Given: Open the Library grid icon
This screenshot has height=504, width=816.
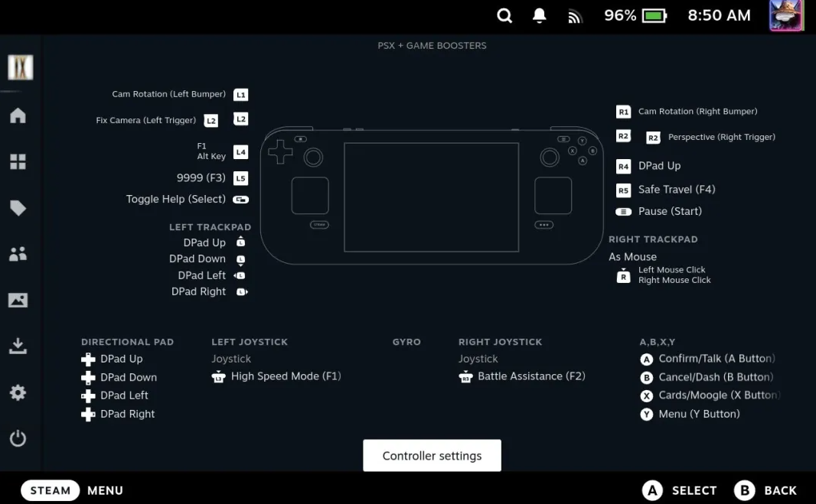Looking at the screenshot, I should tap(18, 162).
